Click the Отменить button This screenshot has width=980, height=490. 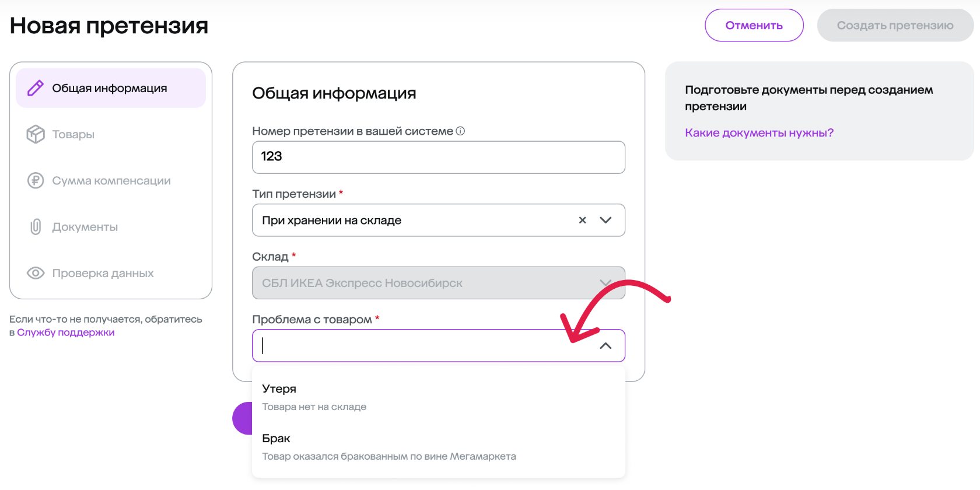point(754,25)
